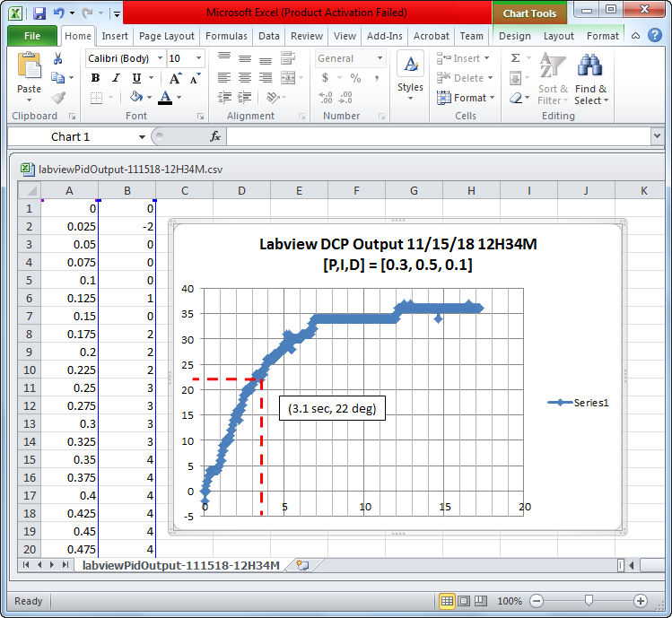Click the Undo arrow icon

coord(58,13)
